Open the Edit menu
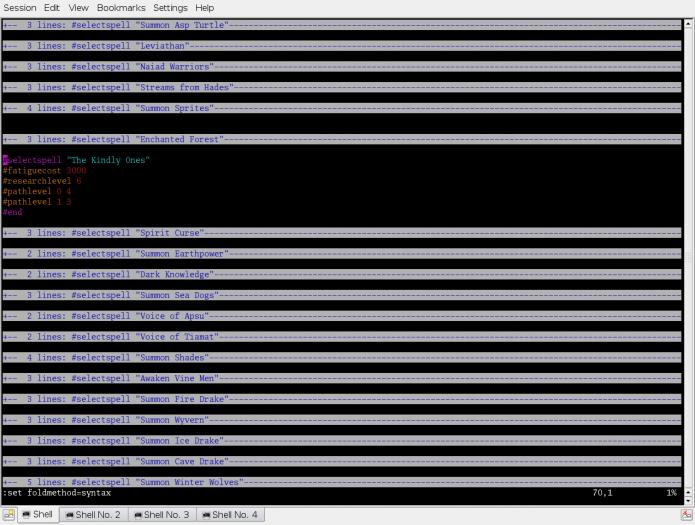Image resolution: width=695 pixels, height=525 pixels. (x=52, y=7)
